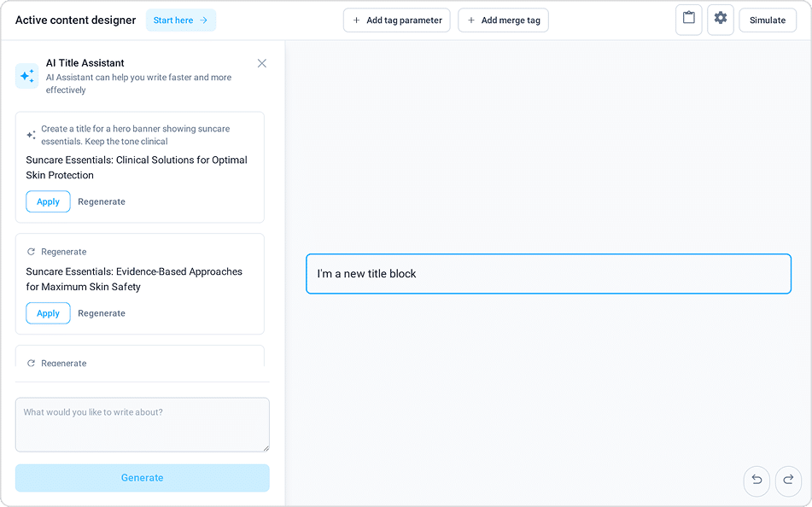Click the undo arrow button
812x507 pixels.
click(757, 481)
